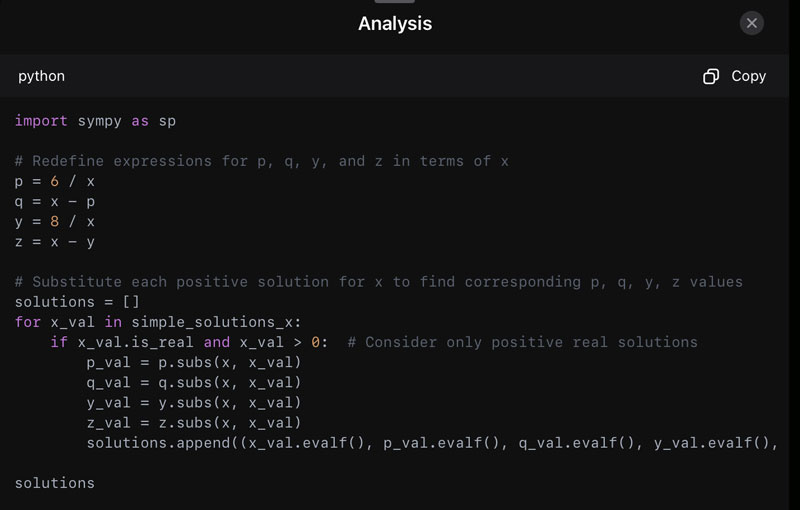800x510 pixels.
Task: Select the 'y = 8 / x' line
Action: 55,221
